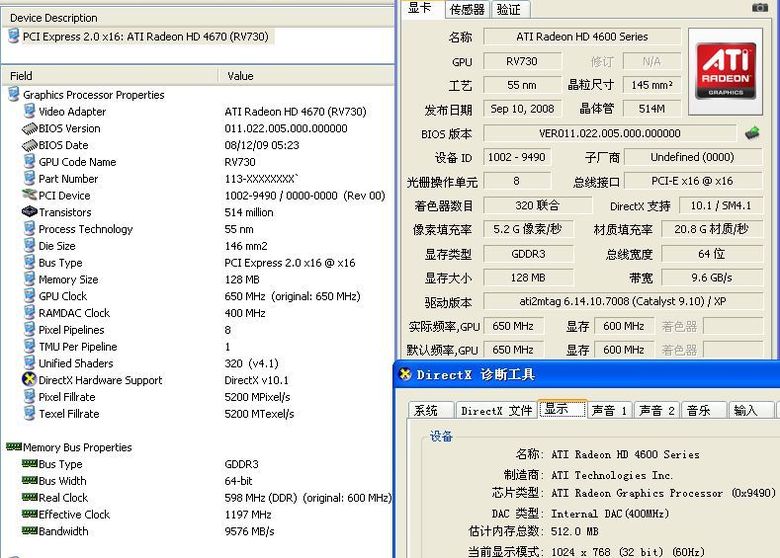Click the GPU-Z screenshot camera icon

760,7
